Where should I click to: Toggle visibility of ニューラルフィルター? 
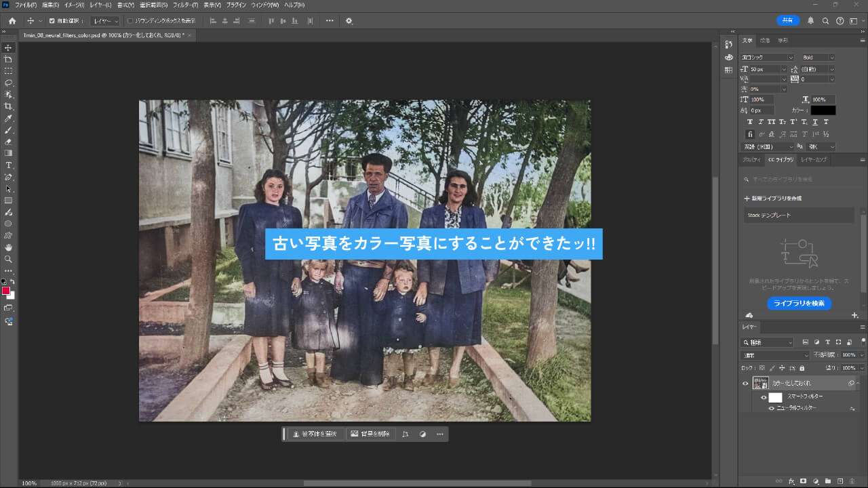(x=771, y=409)
